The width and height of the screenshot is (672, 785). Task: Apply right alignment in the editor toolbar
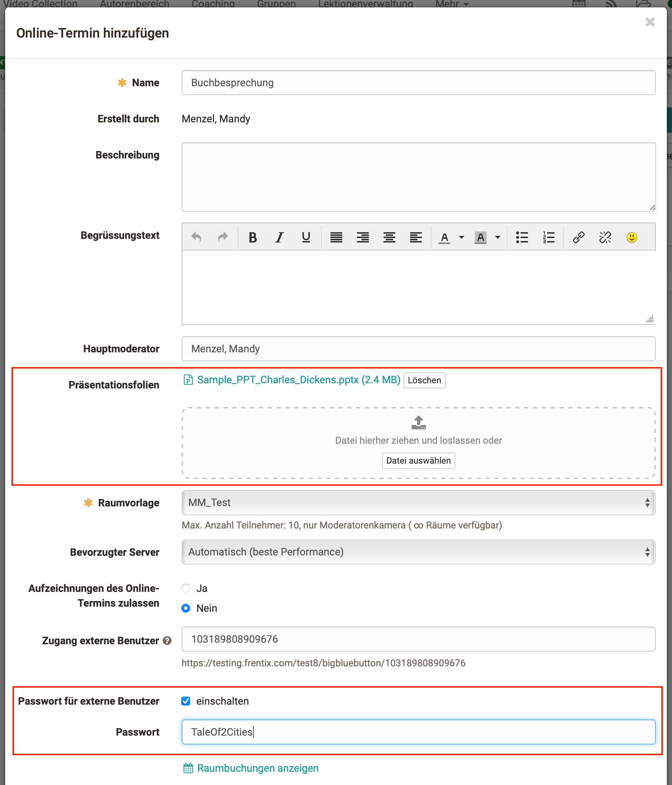pyautogui.click(x=363, y=238)
